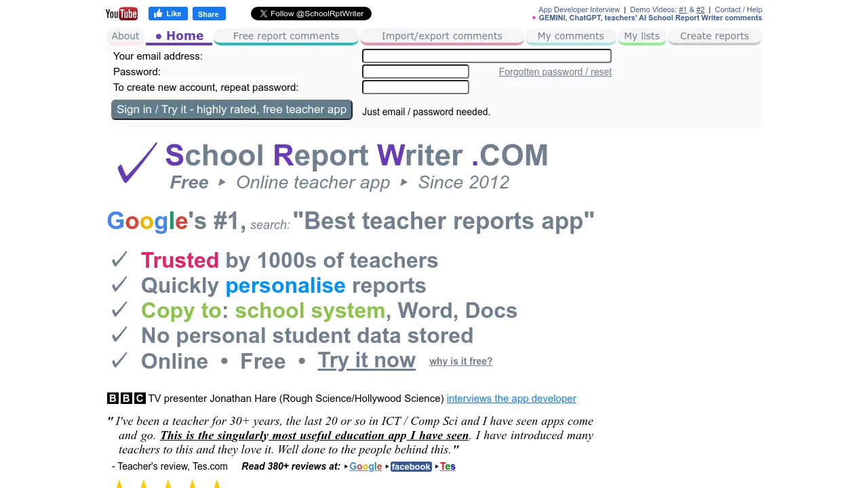The image size is (868, 488).
Task: Go to the My comments tab
Action: pyautogui.click(x=571, y=36)
